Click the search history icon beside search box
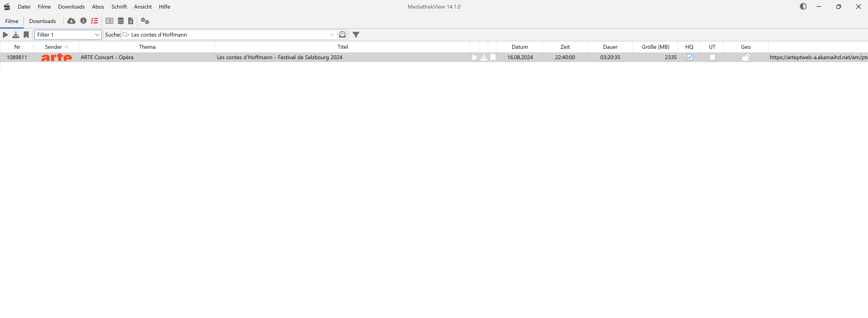868x318 pixels. click(342, 34)
